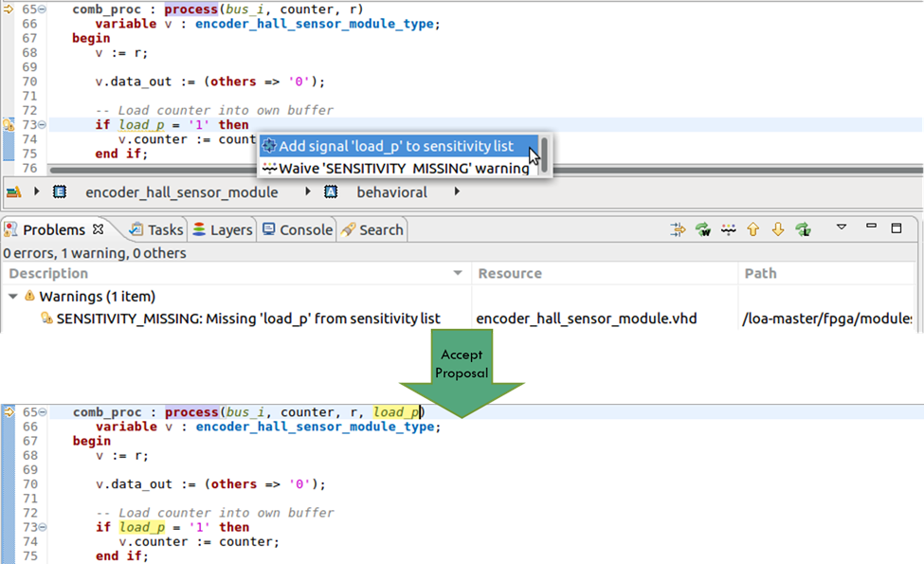Click the Layers tab stacked-layers icon
Image resolution: width=924 pixels, height=564 pixels.
pos(199,229)
